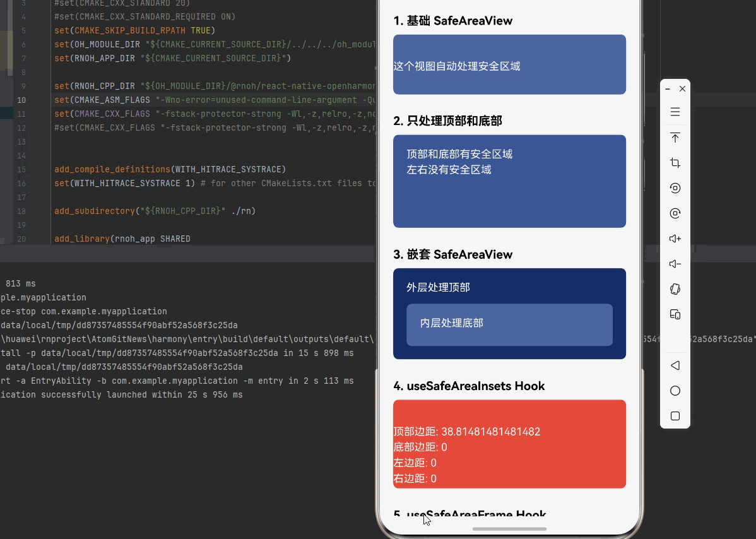Click the emulator shake device icon
The image size is (756, 539).
tap(675, 289)
